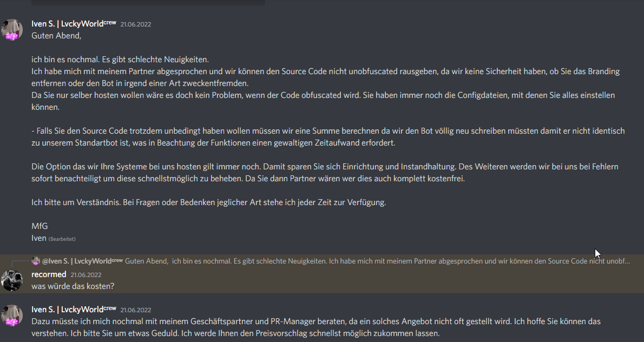Click the timestamp on the last Iven S. message
The height and width of the screenshot is (342, 644).
click(135, 310)
